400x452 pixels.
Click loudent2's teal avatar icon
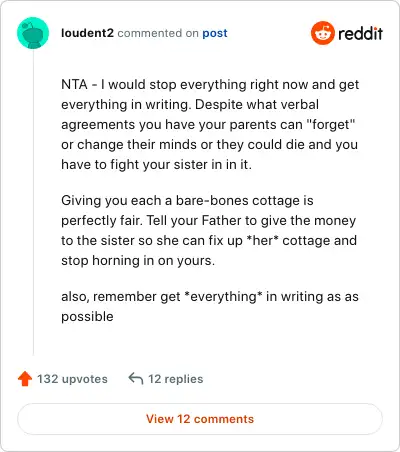(x=33, y=33)
